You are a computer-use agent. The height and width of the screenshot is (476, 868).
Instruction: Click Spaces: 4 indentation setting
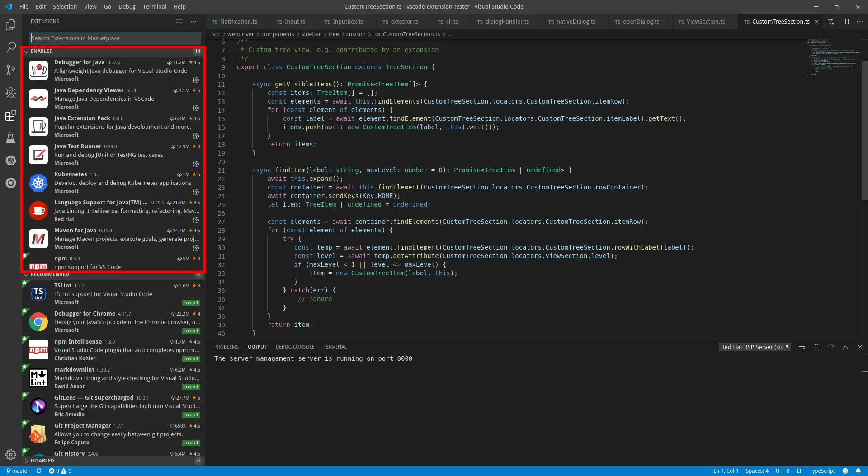click(757, 471)
